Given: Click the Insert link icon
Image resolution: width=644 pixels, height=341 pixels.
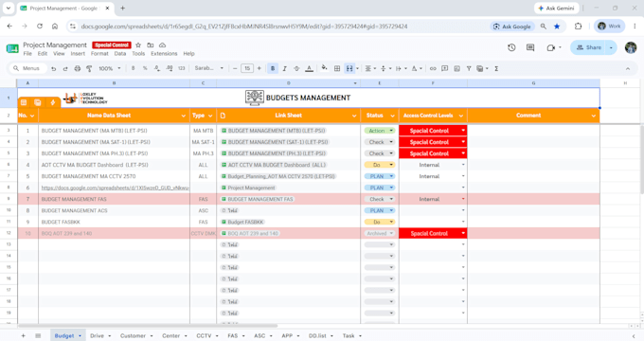Looking at the screenshot, I should click(433, 68).
